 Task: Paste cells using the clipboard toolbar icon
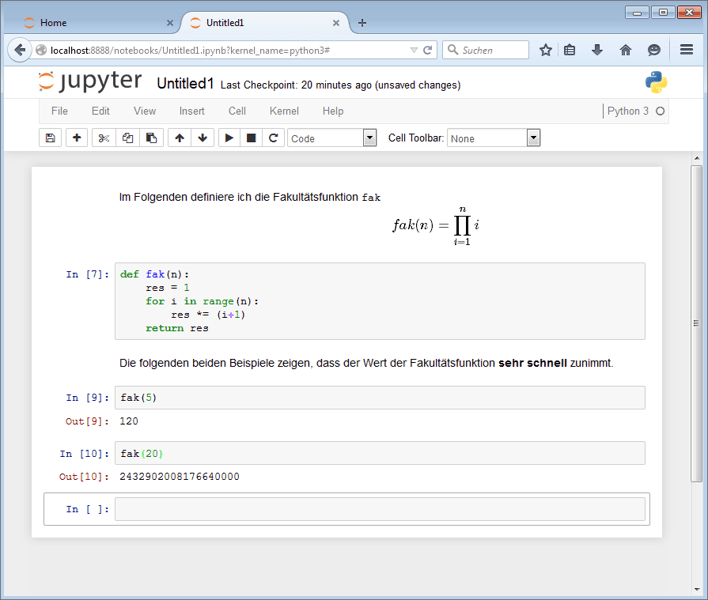[x=151, y=138]
